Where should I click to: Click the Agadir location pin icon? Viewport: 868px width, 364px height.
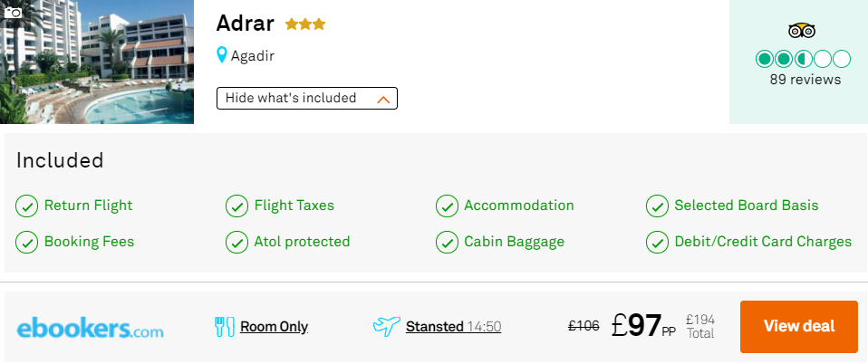(x=221, y=55)
